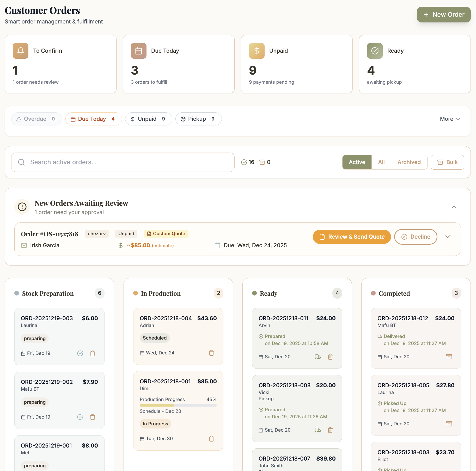The width and height of the screenshot is (476, 471).
Task: Switch to the All orders tab
Action: [x=381, y=162]
